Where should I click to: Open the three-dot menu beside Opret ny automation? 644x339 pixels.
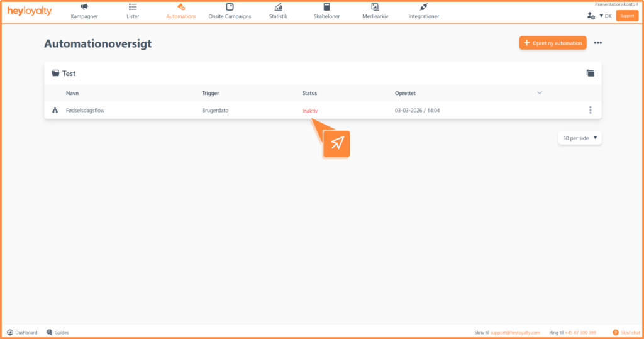click(x=597, y=43)
